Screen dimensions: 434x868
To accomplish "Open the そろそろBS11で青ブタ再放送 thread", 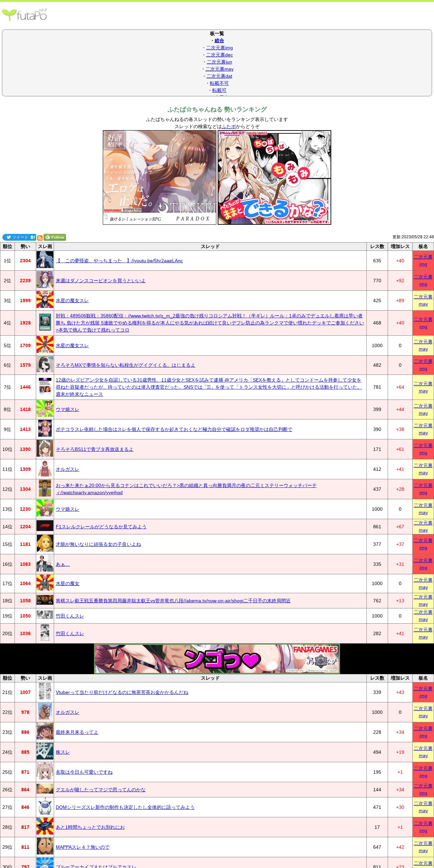I will click(x=95, y=449).
